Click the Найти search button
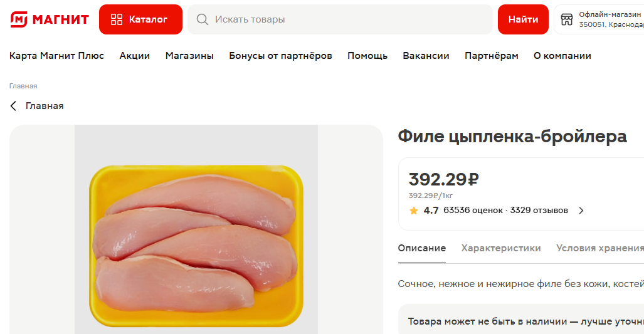This screenshot has width=644, height=334. click(x=523, y=19)
